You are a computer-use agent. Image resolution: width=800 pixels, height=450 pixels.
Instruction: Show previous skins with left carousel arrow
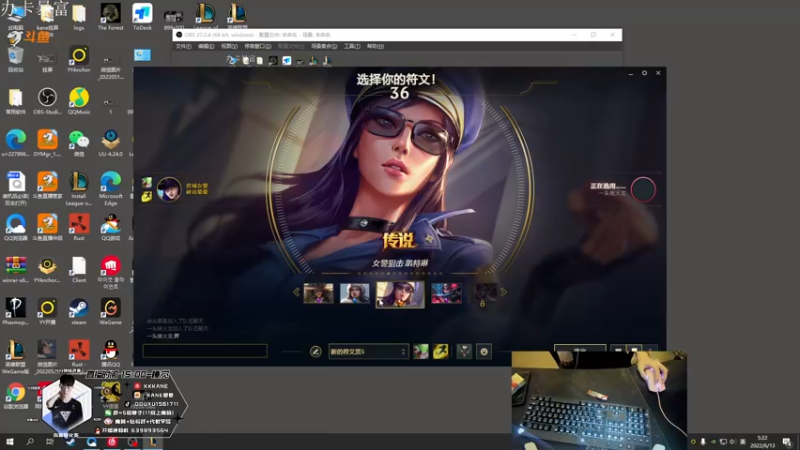(x=296, y=292)
